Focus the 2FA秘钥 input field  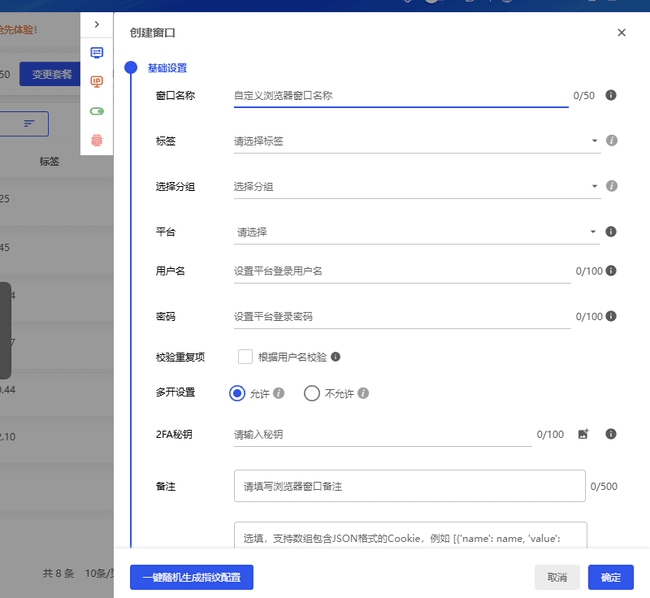[x=383, y=435]
